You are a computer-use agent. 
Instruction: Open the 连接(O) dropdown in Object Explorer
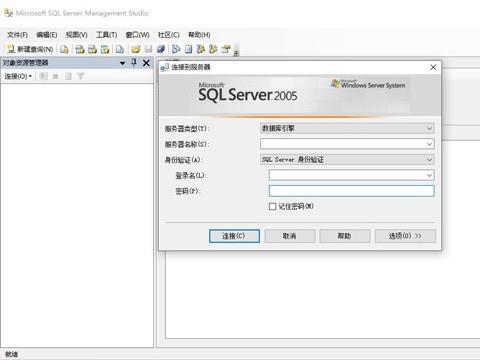click(18, 76)
